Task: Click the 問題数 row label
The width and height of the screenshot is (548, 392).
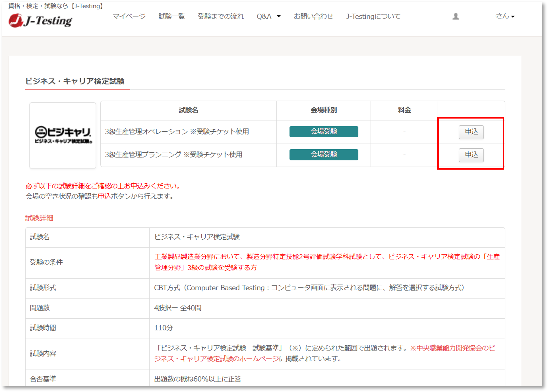Action: coord(40,308)
